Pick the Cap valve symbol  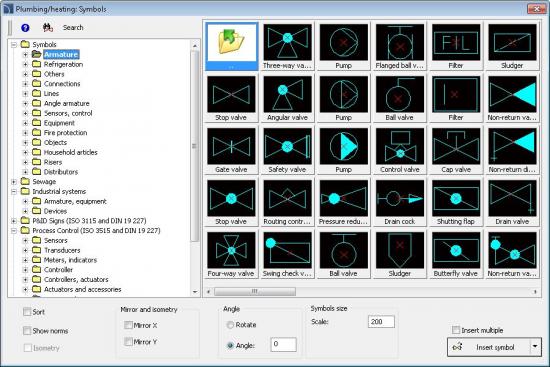point(456,150)
